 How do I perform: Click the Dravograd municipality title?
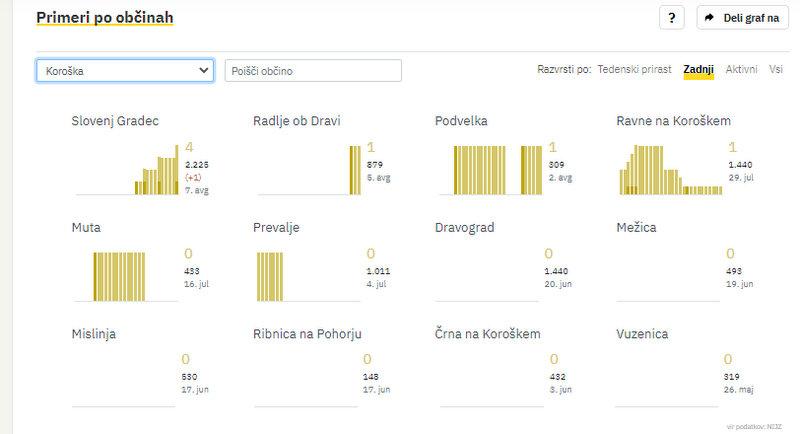click(465, 228)
